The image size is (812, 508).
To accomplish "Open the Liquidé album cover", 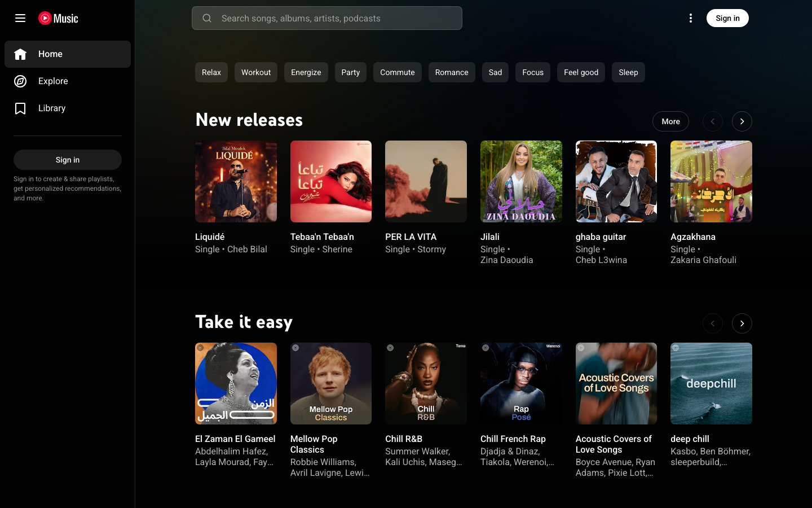I will click(236, 181).
